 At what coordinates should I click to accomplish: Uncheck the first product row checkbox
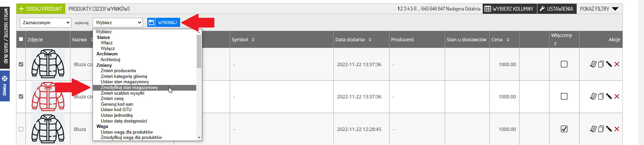[21, 64]
